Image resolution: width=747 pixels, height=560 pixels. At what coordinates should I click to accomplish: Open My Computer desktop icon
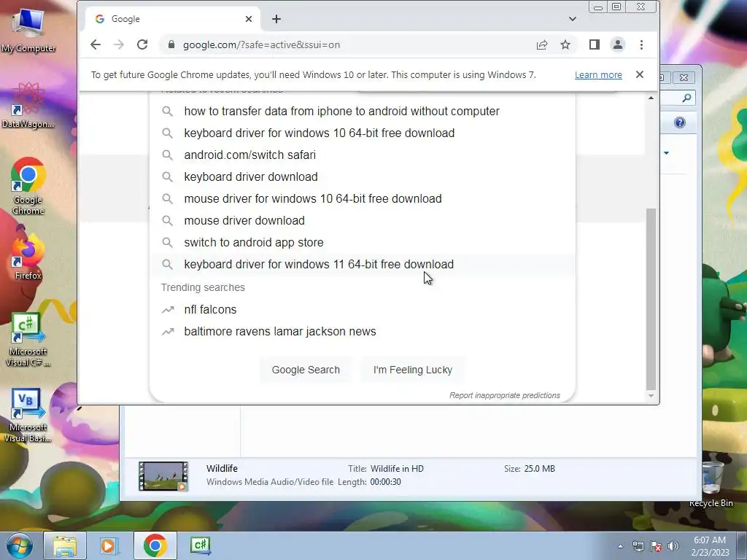point(28,31)
